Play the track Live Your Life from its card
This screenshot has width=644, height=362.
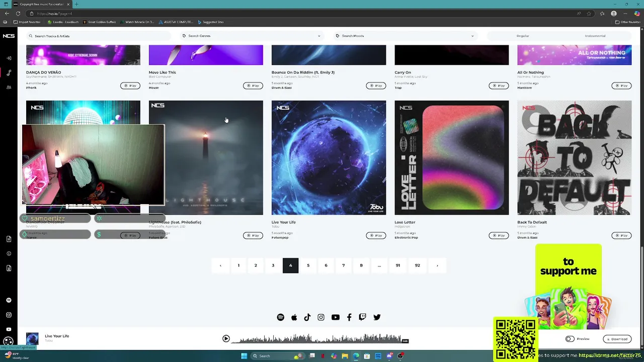pyautogui.click(x=376, y=235)
